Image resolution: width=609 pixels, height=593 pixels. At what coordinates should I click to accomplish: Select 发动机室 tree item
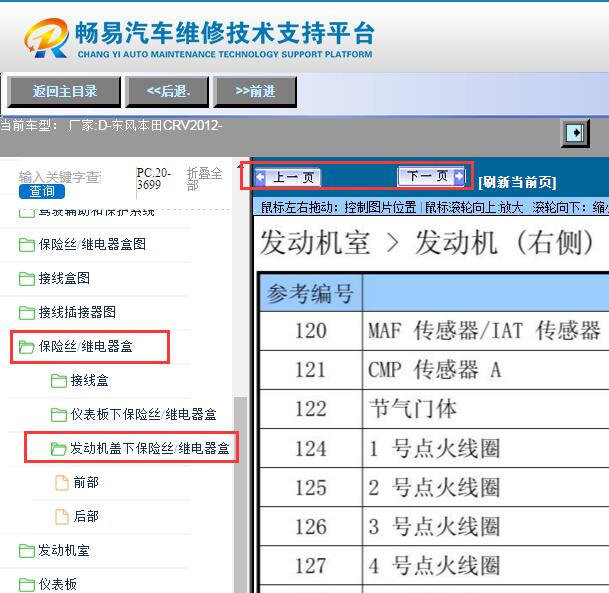click(64, 551)
